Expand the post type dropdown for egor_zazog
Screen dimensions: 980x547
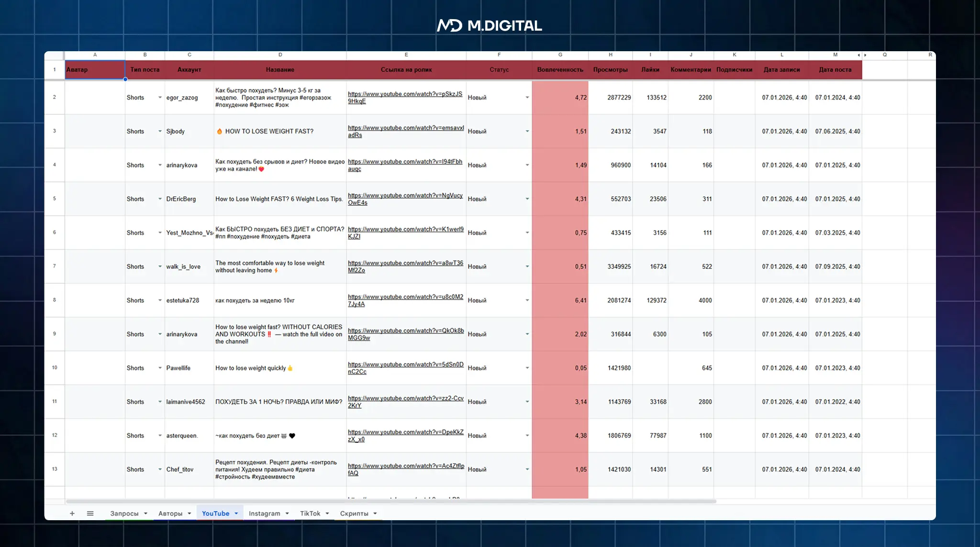click(x=160, y=98)
